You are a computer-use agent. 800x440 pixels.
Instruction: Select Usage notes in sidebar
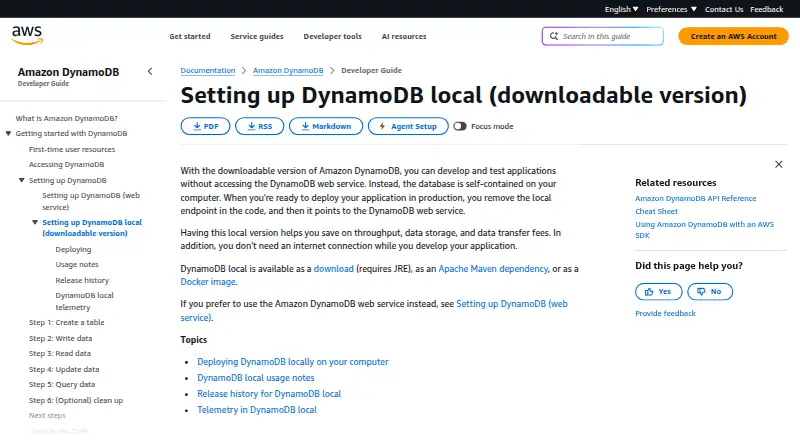pos(77,264)
